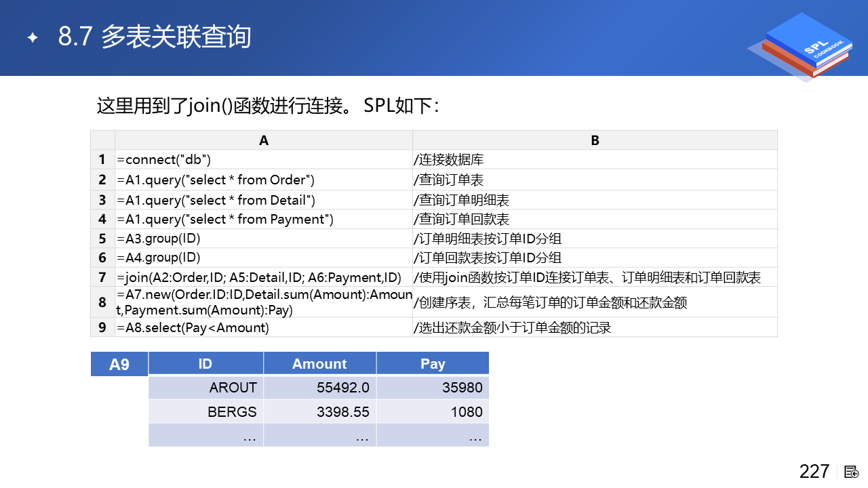This screenshot has width=868, height=488.
Task: Select row number 9 in the SPL grid
Action: [102, 327]
